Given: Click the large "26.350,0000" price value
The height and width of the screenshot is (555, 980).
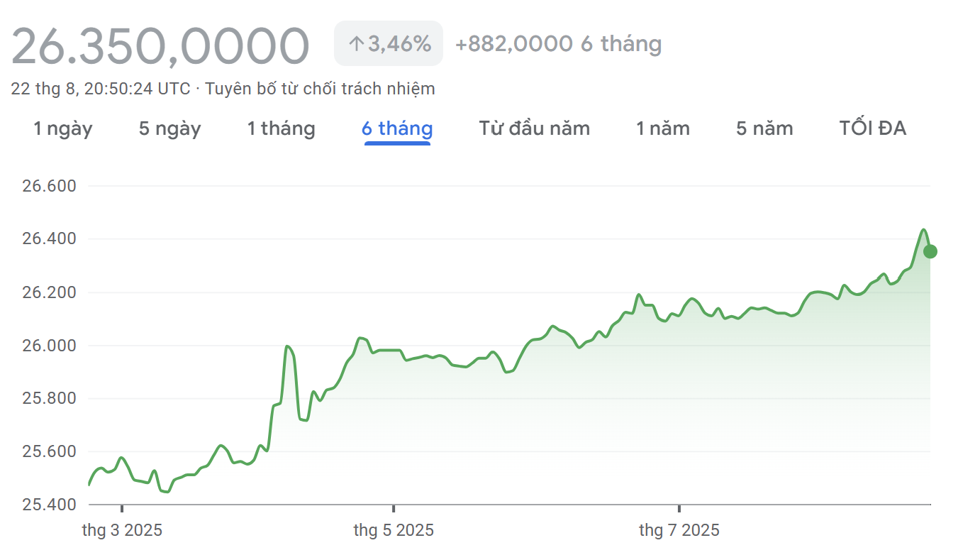Looking at the screenshot, I should point(160,45).
